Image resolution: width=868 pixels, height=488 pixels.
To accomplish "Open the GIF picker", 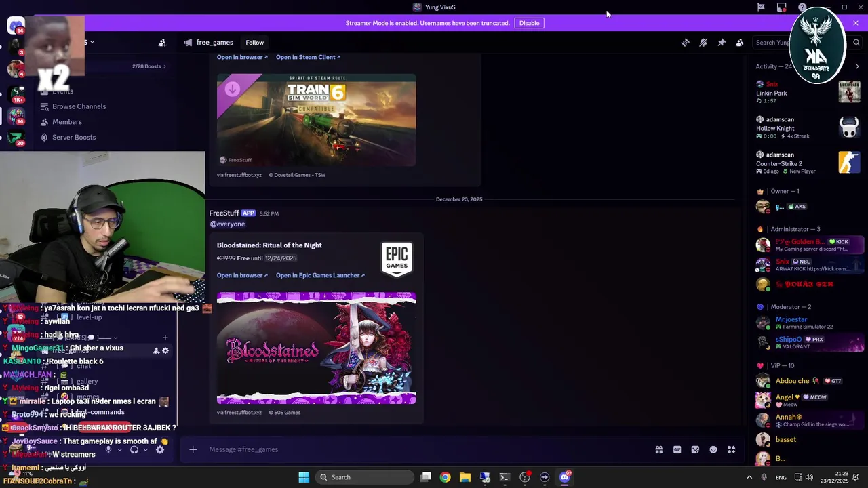I will tap(677, 449).
